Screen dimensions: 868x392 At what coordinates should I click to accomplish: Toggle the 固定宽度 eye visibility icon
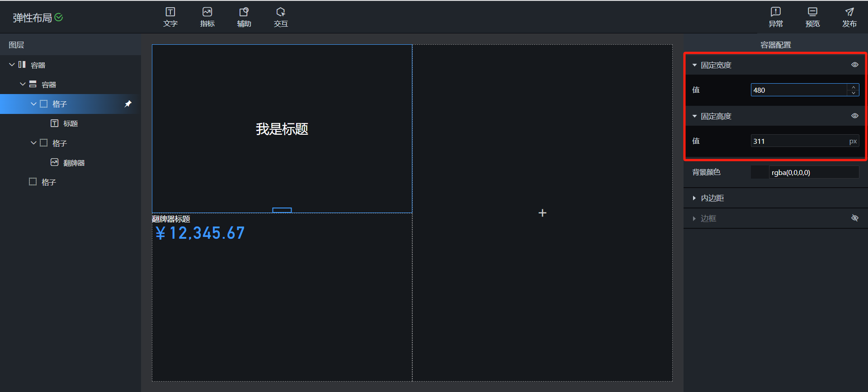point(854,65)
